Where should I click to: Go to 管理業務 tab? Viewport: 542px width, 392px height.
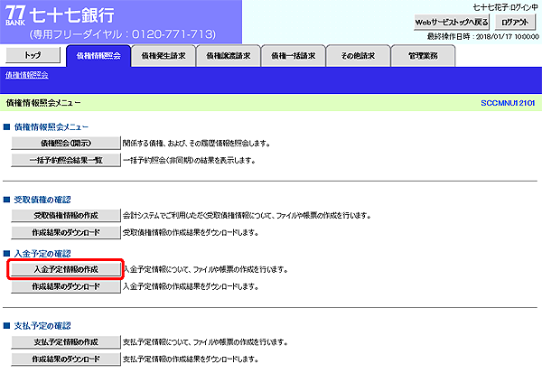[x=423, y=56]
